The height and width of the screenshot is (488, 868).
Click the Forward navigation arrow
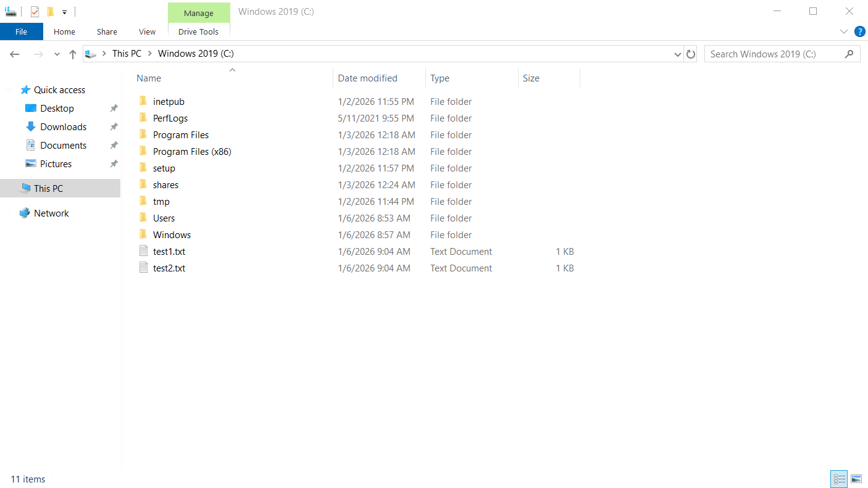(38, 54)
